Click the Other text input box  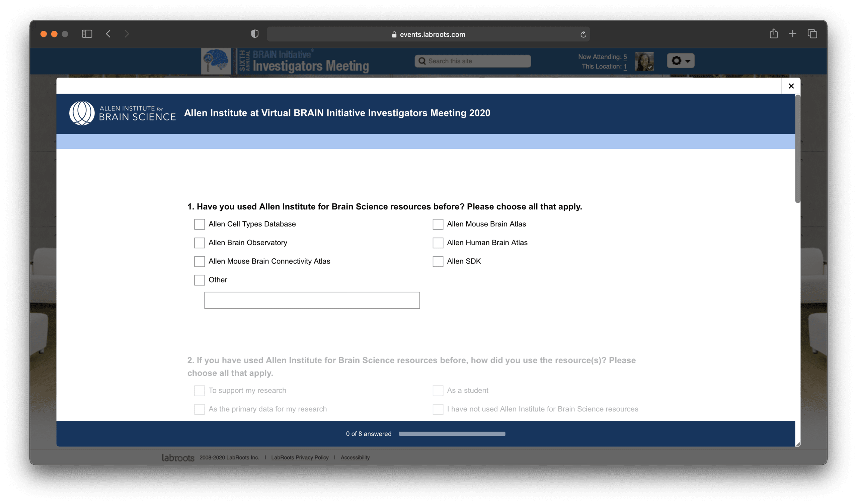point(312,300)
